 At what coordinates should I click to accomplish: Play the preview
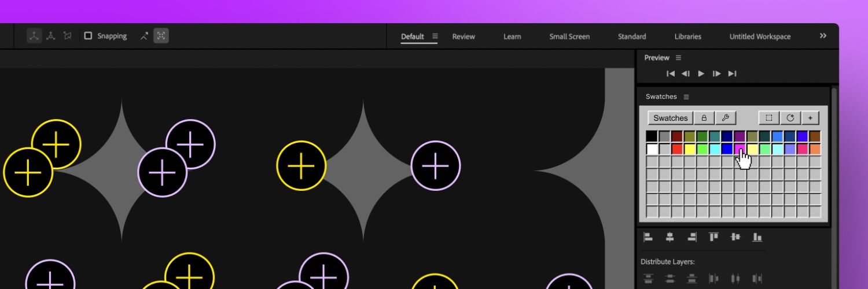point(701,73)
